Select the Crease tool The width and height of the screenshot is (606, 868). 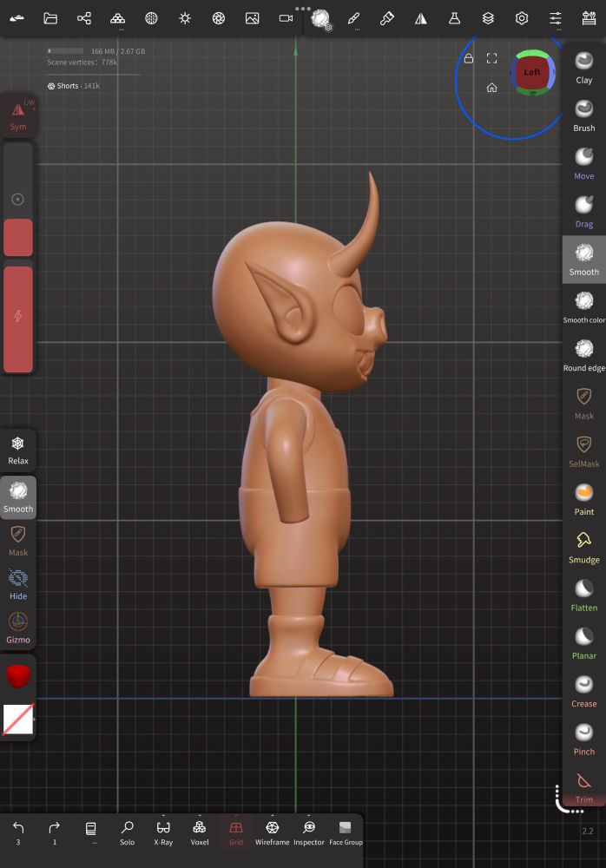point(583,692)
